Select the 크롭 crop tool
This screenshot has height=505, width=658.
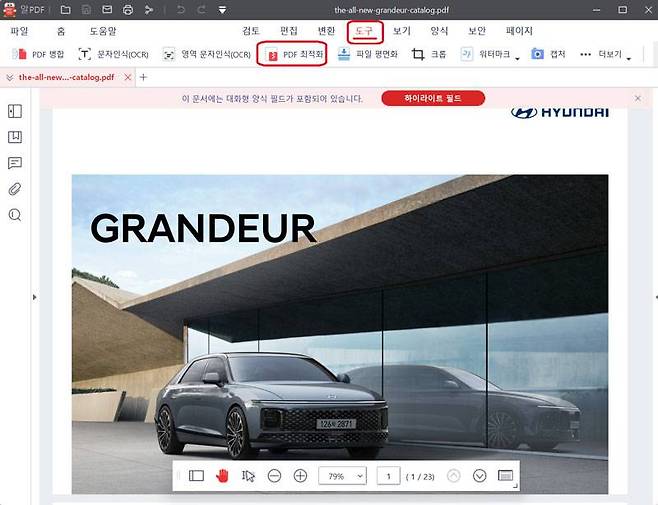(428, 54)
